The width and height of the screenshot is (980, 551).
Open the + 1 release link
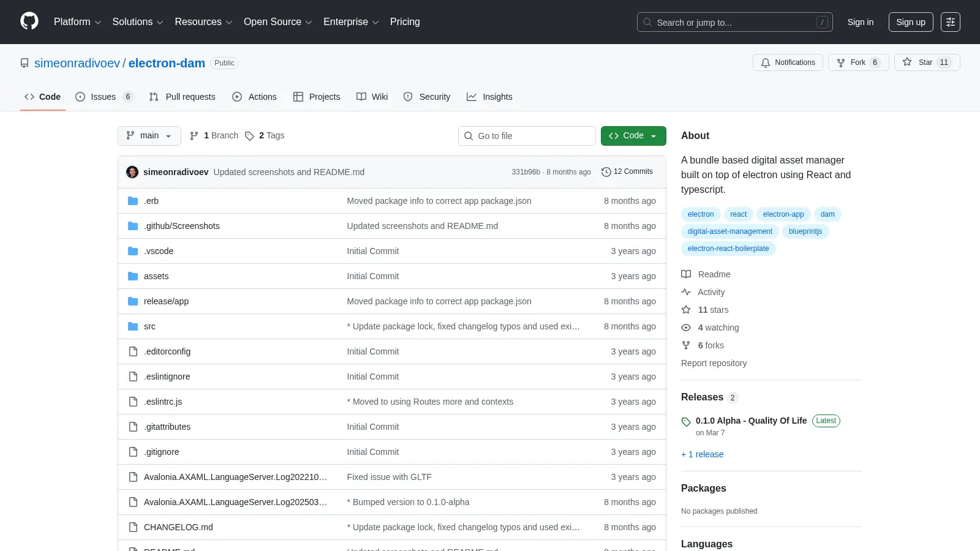point(703,454)
